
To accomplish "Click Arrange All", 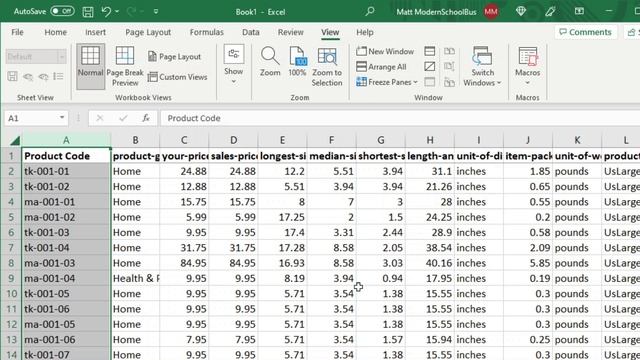I will 381,67.
